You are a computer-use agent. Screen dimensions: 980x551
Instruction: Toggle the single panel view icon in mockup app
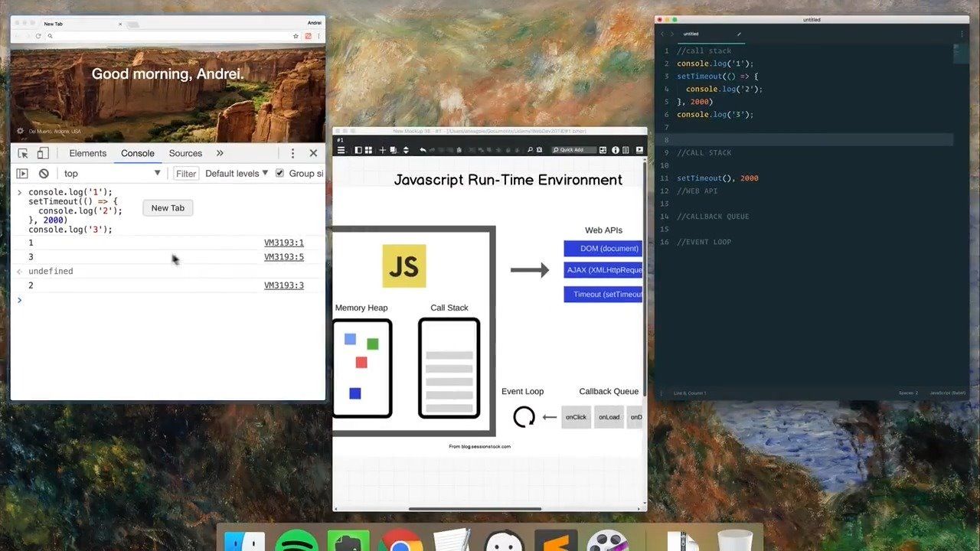tap(358, 150)
